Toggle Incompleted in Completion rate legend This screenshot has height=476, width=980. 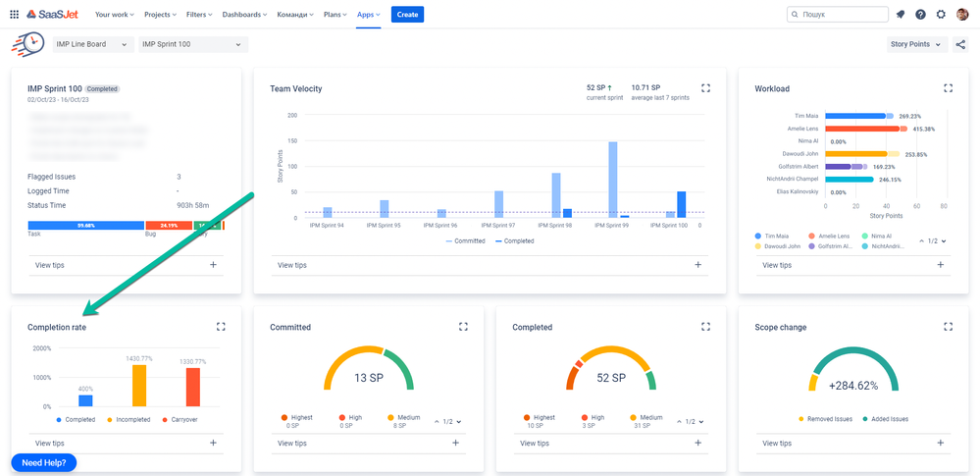tap(129, 420)
